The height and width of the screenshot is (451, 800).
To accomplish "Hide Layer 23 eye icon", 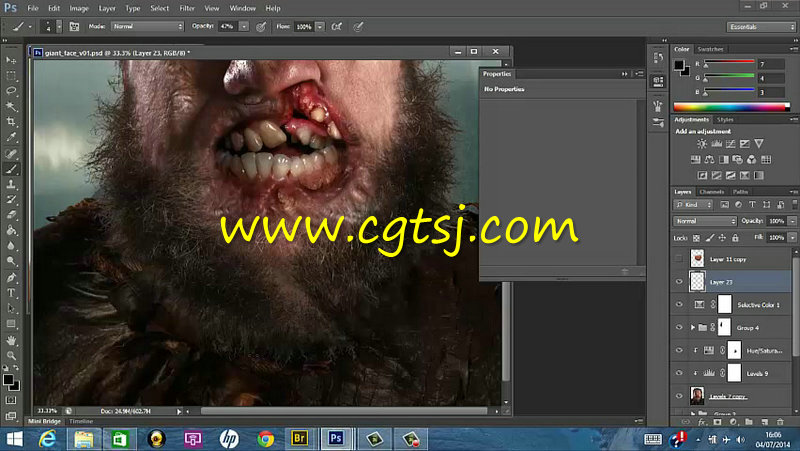I will pos(679,282).
